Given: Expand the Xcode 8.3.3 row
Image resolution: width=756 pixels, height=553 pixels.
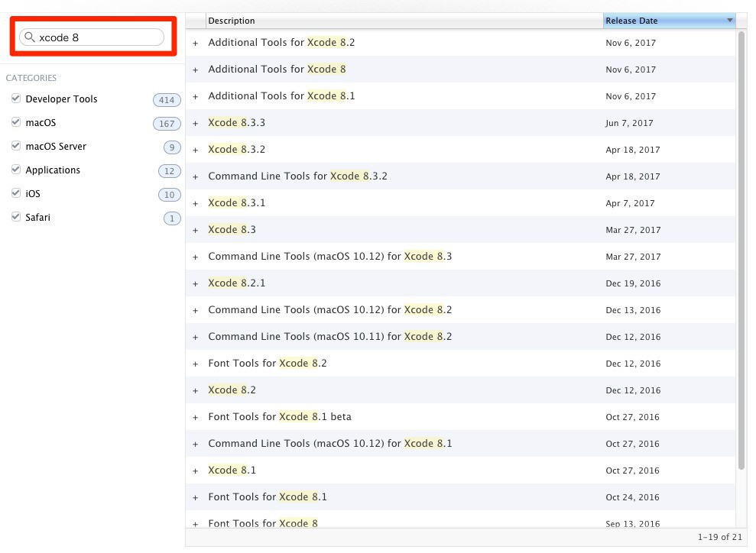Looking at the screenshot, I should point(195,123).
